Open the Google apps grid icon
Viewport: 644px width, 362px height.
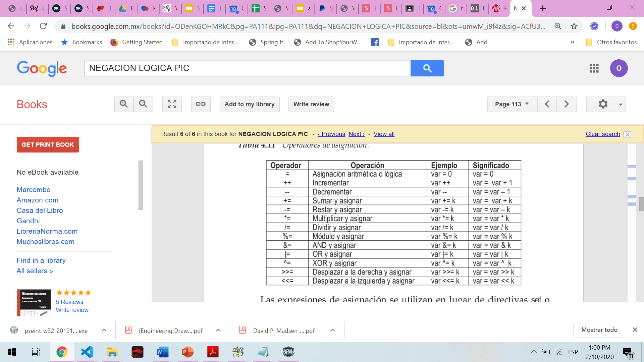(x=594, y=68)
